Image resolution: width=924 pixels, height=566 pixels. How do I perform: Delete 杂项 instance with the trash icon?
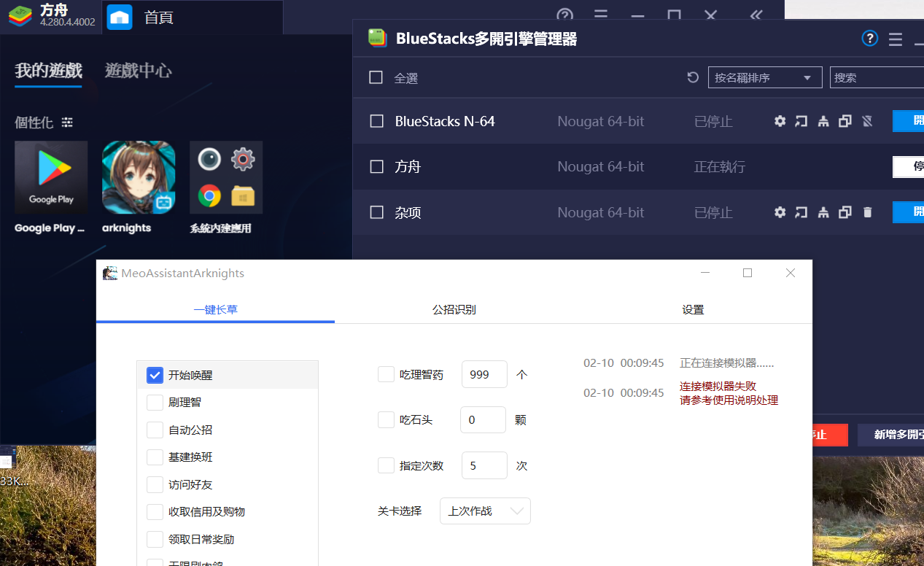(867, 212)
